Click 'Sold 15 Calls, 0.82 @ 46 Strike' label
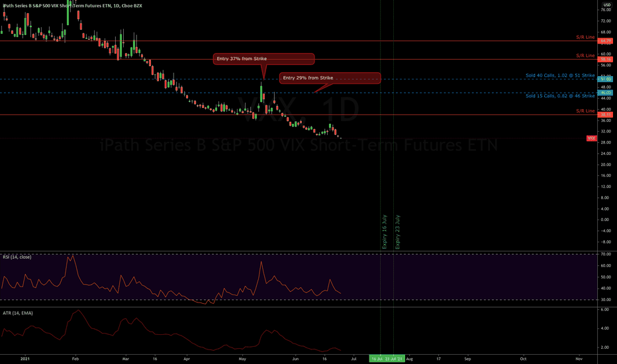Screen dimensions: 617x364 click(560, 95)
